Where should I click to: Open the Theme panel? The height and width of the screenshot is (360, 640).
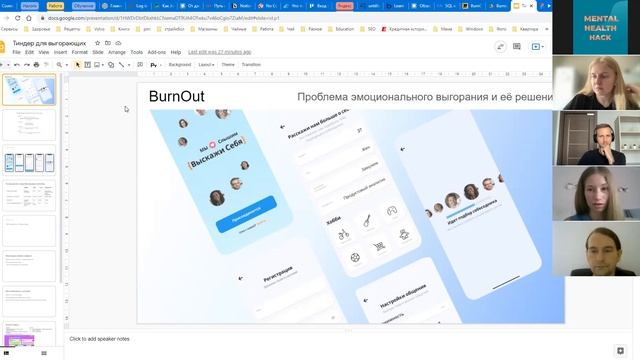click(228, 65)
